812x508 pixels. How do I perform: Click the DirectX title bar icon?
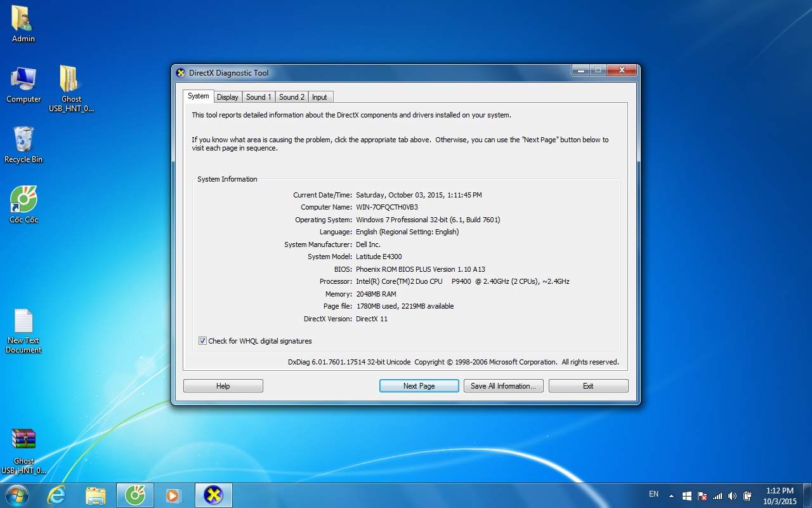[x=181, y=72]
